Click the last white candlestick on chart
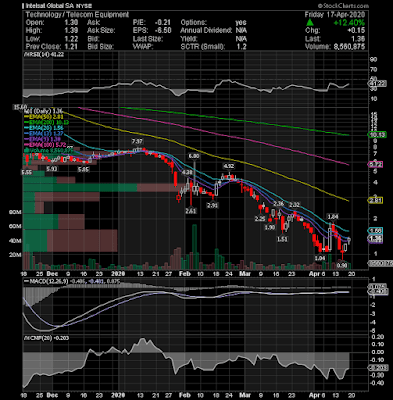The image size is (393, 400). click(349, 240)
